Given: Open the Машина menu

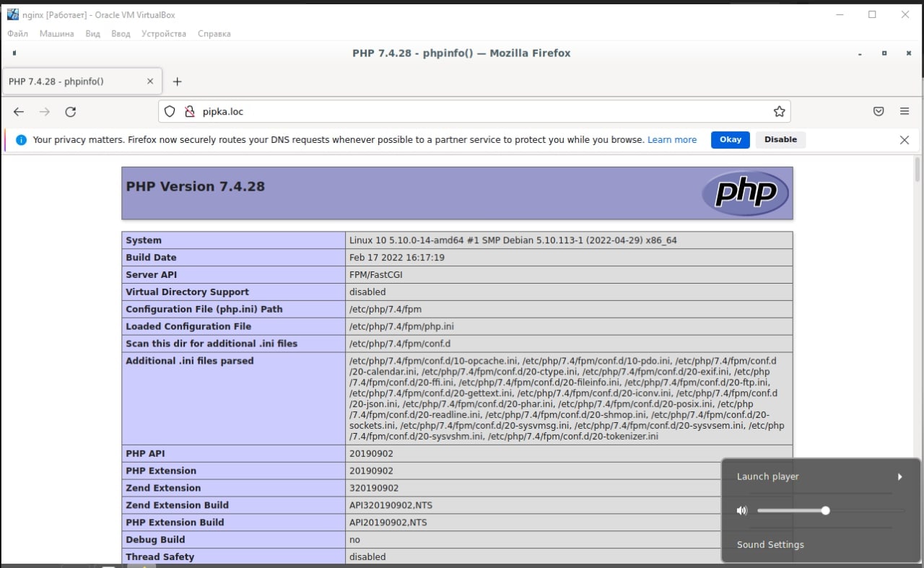Looking at the screenshot, I should tap(56, 34).
